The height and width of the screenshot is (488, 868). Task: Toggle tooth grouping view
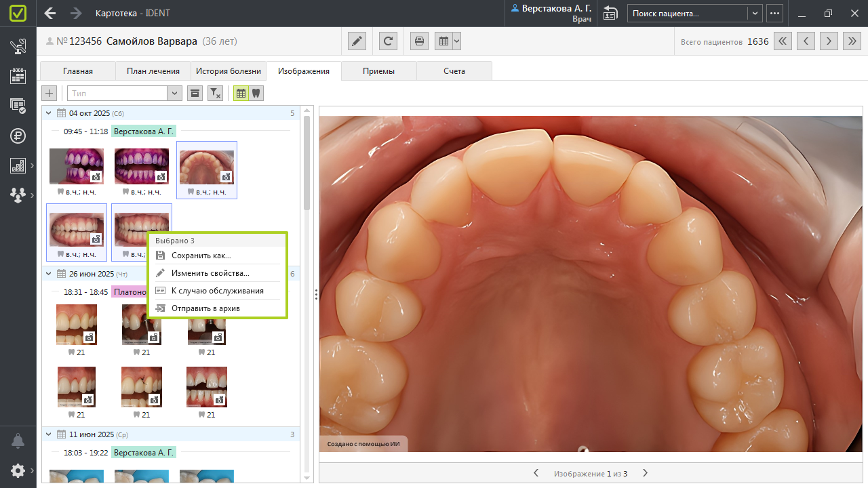click(x=256, y=94)
